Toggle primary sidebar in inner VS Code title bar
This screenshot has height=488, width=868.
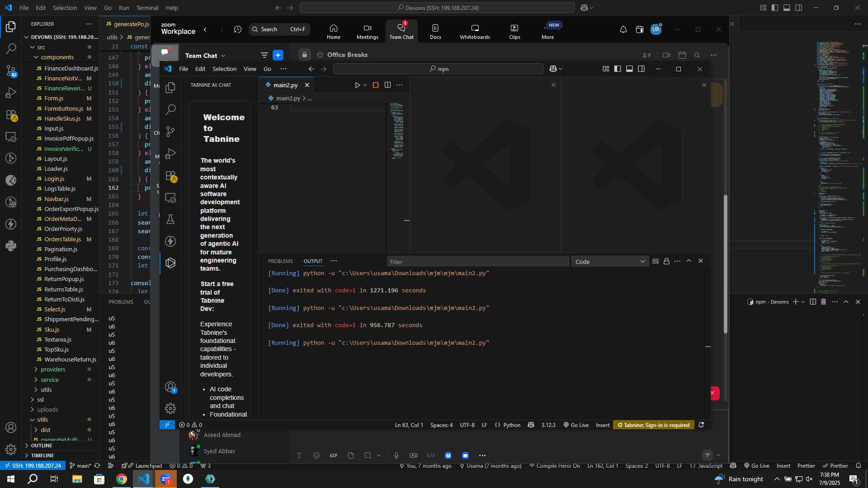pos(618,69)
